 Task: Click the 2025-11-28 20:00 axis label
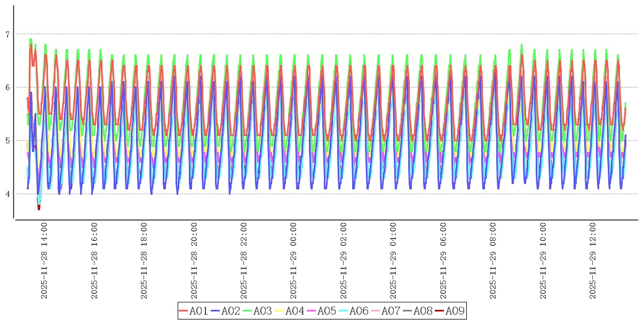(x=194, y=261)
